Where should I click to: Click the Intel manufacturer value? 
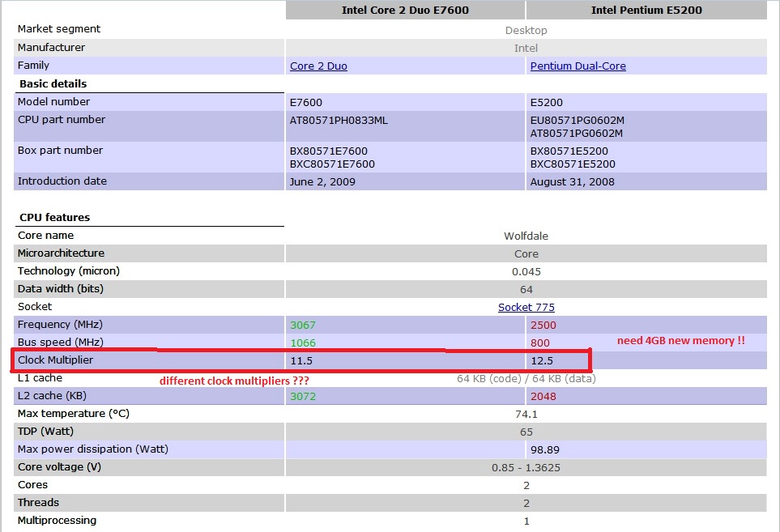point(526,49)
